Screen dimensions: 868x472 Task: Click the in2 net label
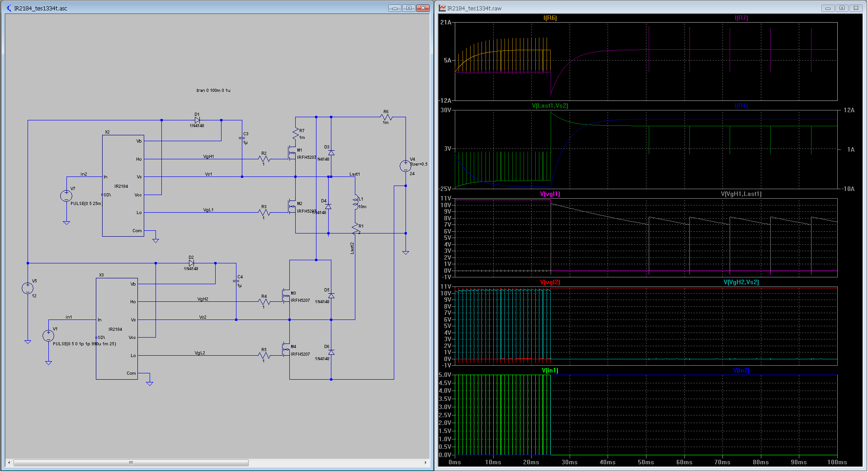click(84, 174)
